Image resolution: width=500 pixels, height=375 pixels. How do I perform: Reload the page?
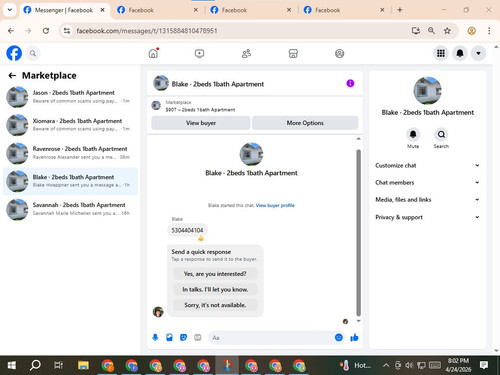pyautogui.click(x=46, y=31)
